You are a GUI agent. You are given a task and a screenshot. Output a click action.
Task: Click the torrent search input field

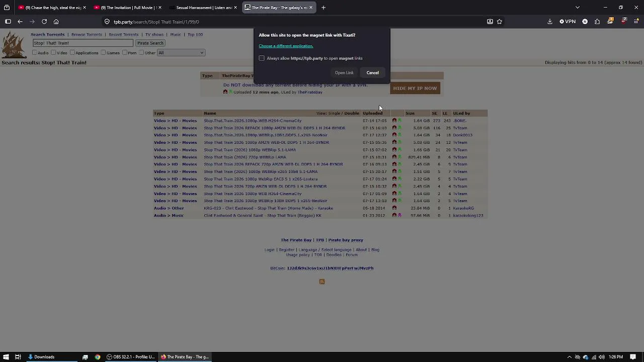(x=83, y=43)
